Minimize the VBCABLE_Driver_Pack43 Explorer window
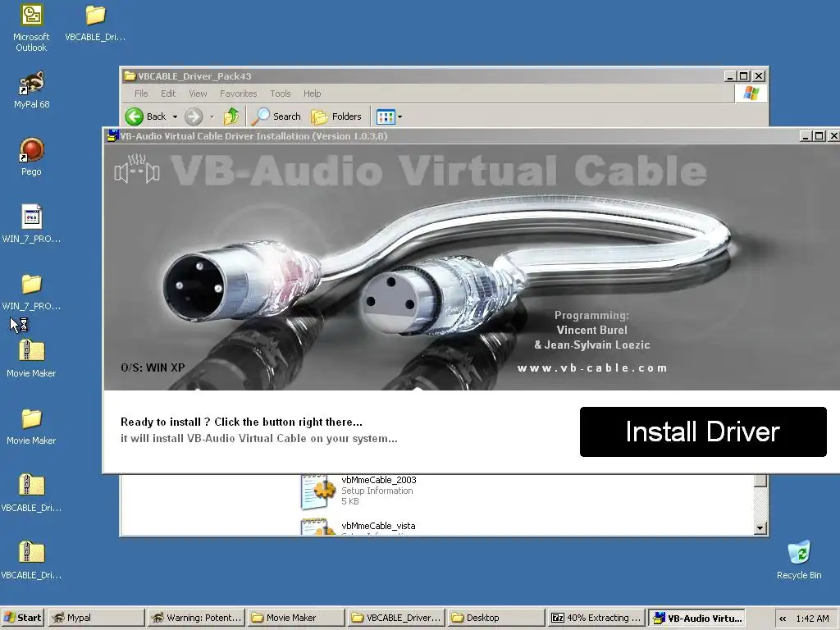 point(729,76)
